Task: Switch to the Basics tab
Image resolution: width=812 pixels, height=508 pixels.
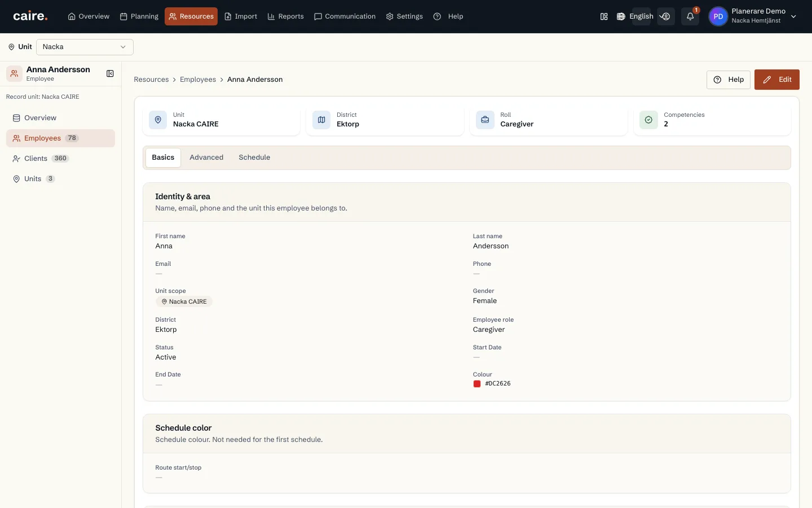Action: tap(163, 157)
